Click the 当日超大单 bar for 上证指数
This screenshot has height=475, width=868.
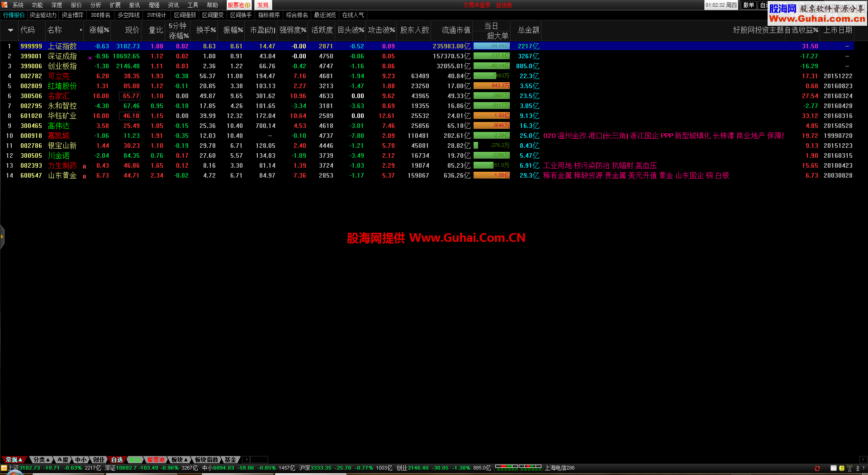(492, 46)
